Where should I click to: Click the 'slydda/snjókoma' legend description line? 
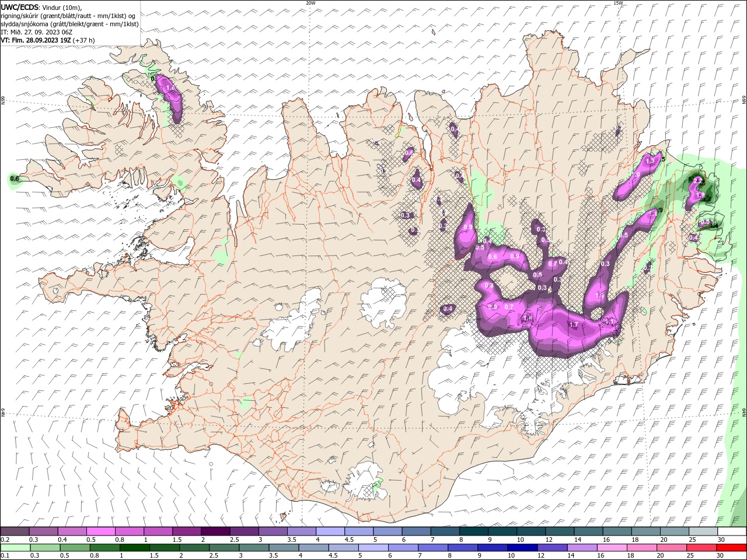click(69, 24)
